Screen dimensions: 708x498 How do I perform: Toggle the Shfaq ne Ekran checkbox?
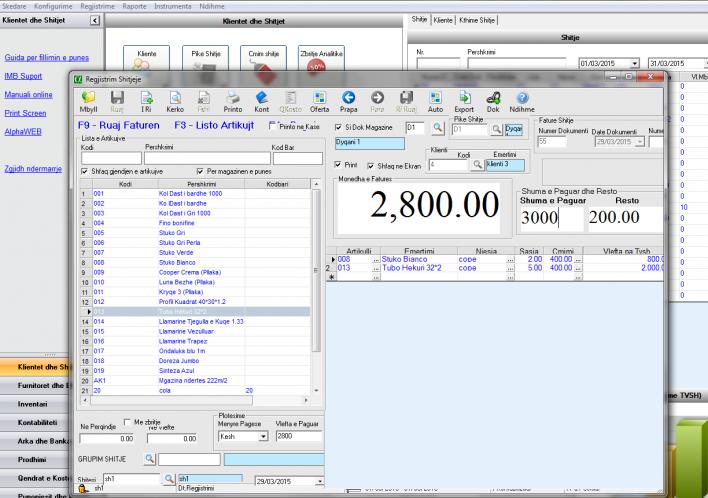371,164
